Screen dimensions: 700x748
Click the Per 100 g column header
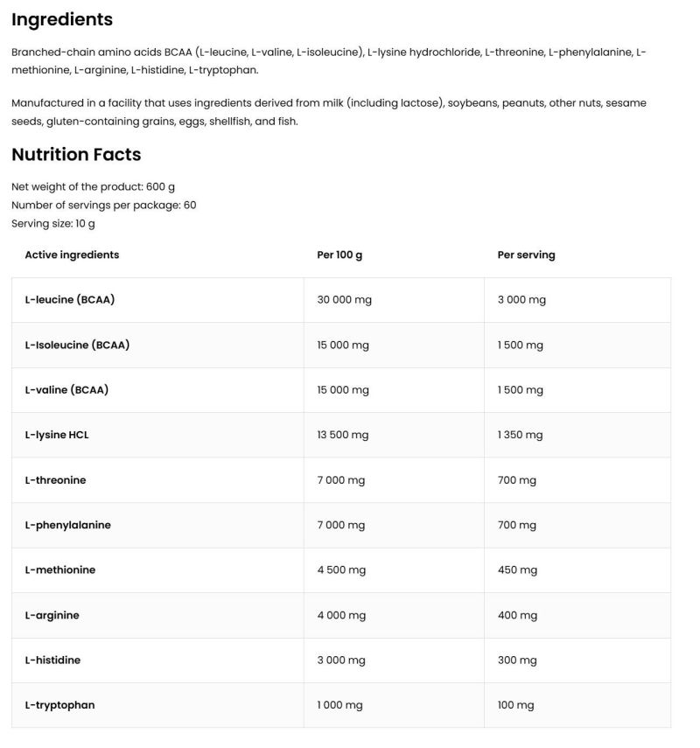[339, 255]
